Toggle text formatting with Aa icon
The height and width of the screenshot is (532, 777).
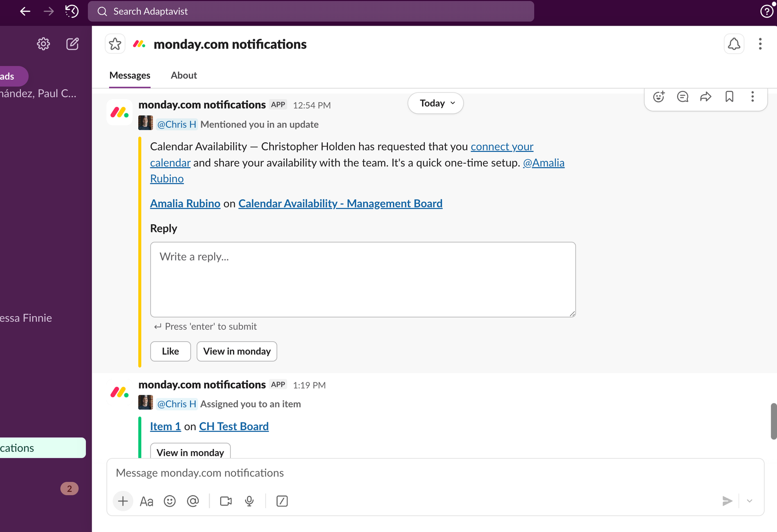tap(146, 501)
